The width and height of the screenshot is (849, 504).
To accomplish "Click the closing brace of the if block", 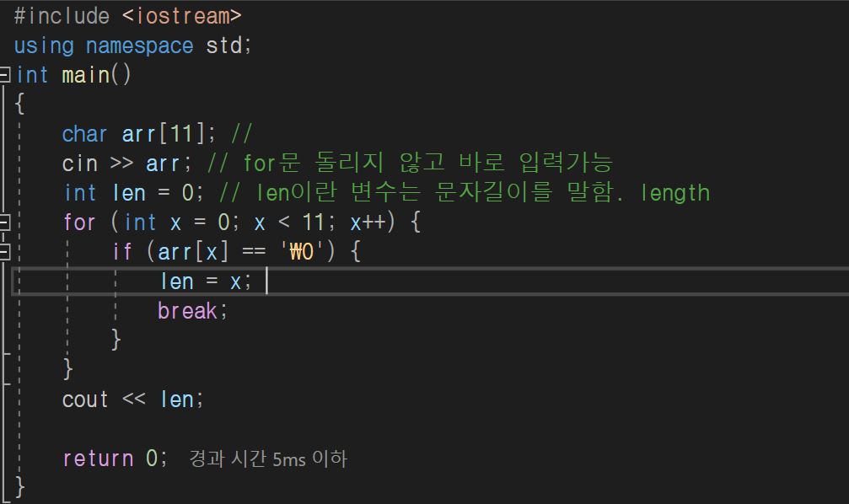I will tap(116, 340).
